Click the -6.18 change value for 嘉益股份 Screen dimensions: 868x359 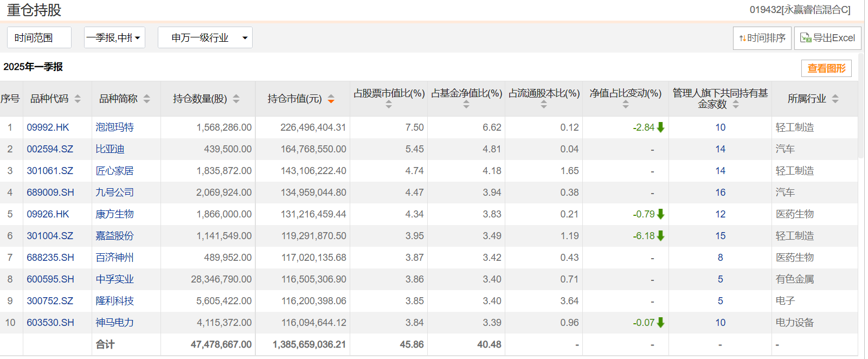[x=644, y=236]
